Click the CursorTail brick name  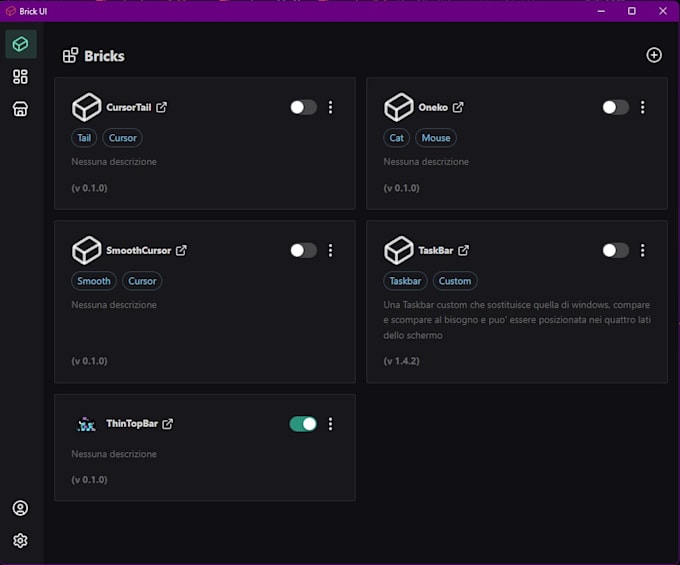(129, 107)
